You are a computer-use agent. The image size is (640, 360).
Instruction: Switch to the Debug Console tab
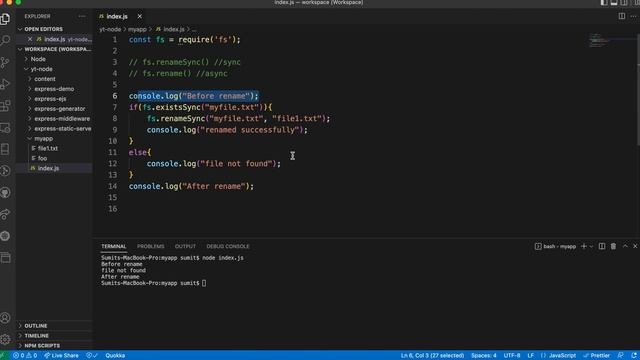coord(228,246)
